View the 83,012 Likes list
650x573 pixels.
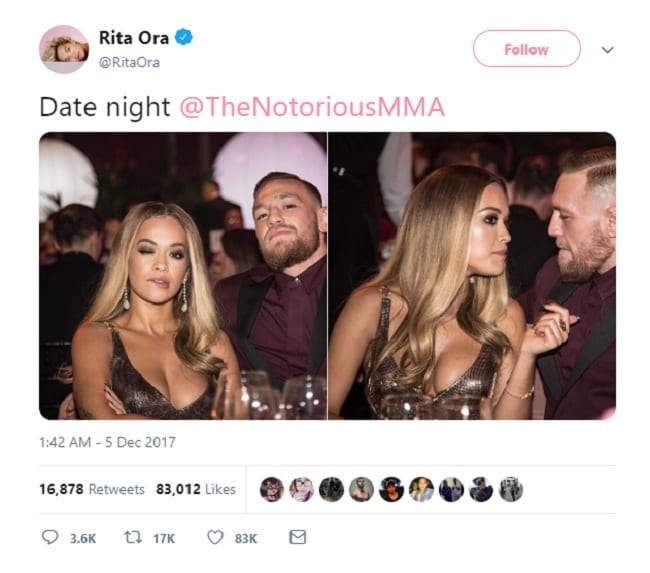[196, 489]
